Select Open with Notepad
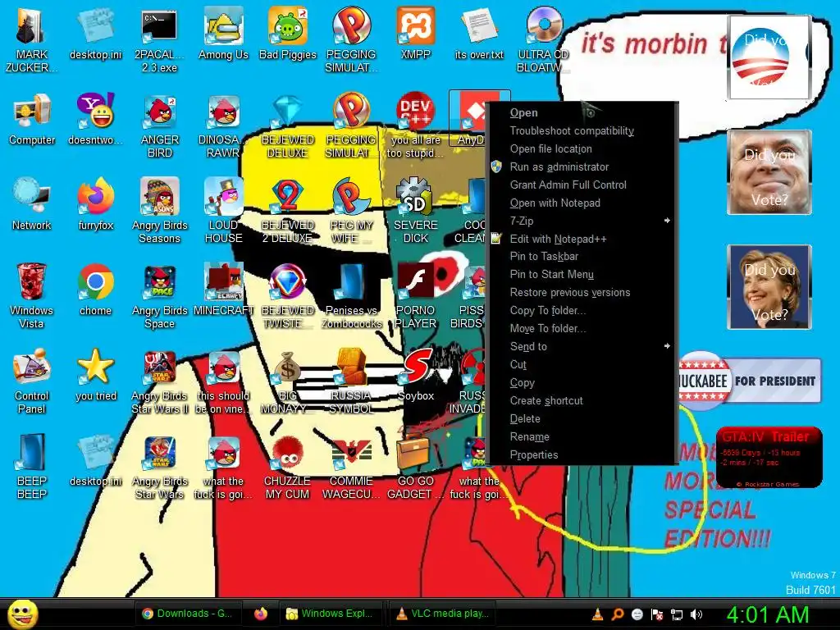This screenshot has height=630, width=840. click(582, 203)
